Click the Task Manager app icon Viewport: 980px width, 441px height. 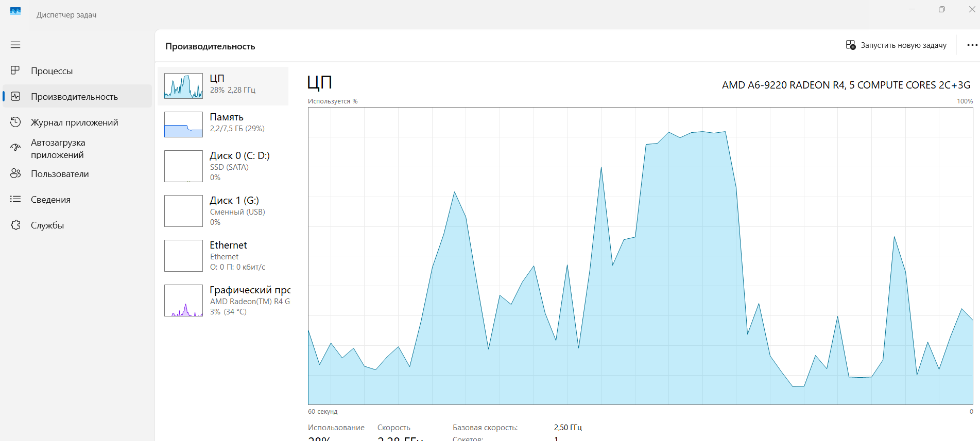pyautogui.click(x=15, y=11)
